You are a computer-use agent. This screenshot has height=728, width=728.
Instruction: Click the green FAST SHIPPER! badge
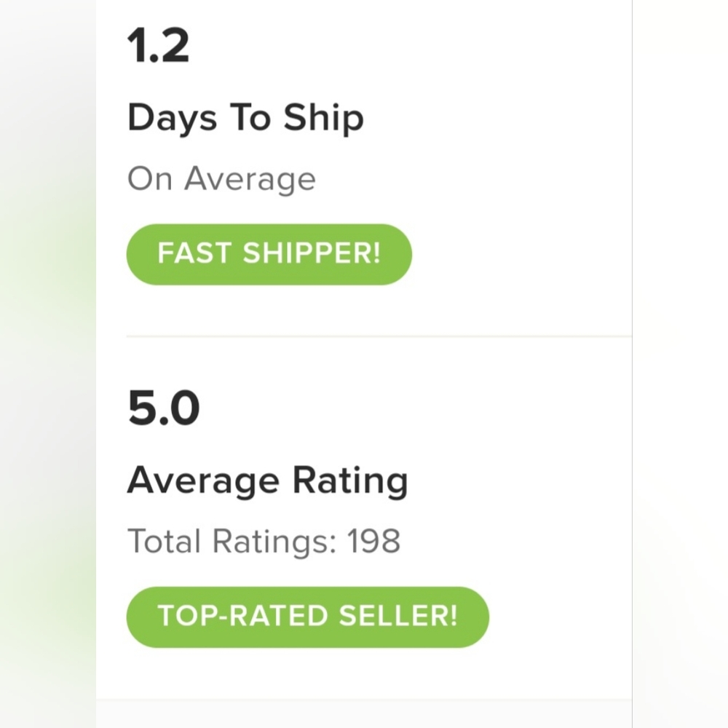pyautogui.click(x=269, y=254)
